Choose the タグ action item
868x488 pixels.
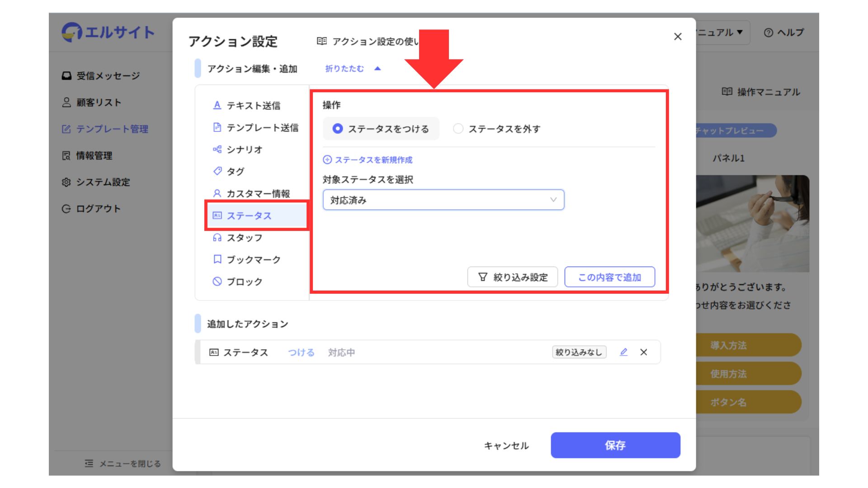point(235,171)
